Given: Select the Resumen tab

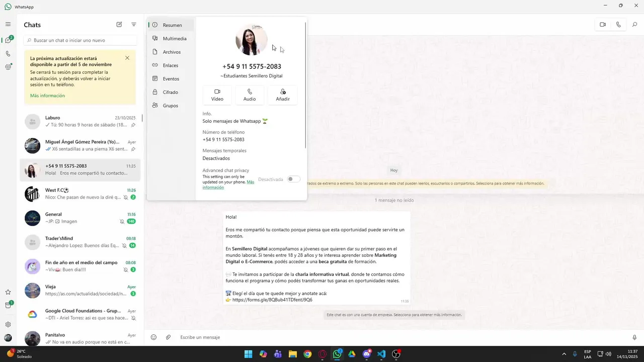Looking at the screenshot, I should [x=171, y=25].
